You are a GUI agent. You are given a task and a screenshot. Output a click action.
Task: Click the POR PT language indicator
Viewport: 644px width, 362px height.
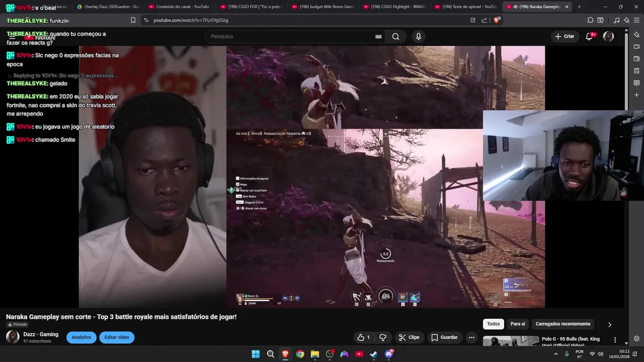tap(580, 354)
